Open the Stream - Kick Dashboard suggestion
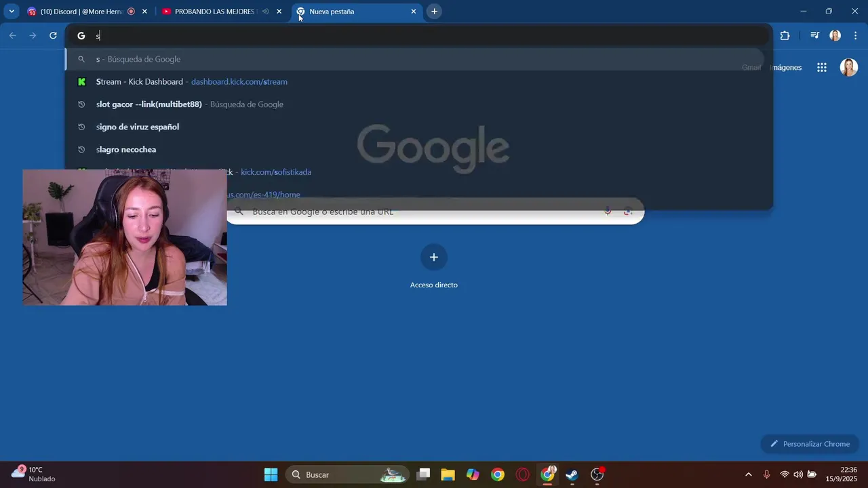868x488 pixels. pyautogui.click(x=414, y=81)
